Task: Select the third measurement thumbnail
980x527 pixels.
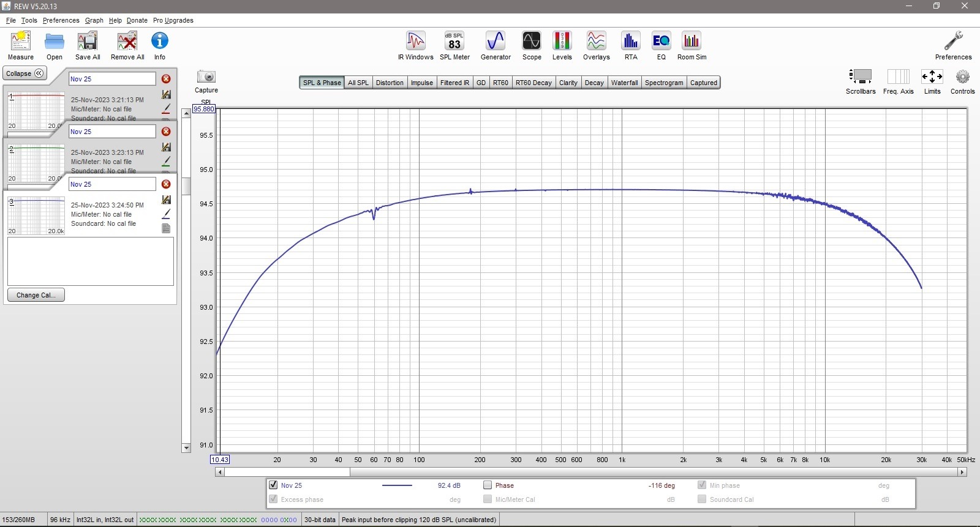Action: [36, 215]
